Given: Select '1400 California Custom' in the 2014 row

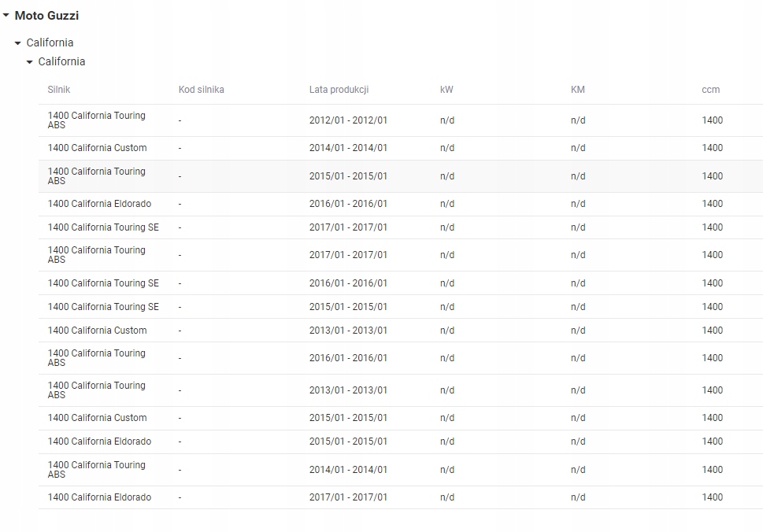Looking at the screenshot, I should (x=98, y=148).
